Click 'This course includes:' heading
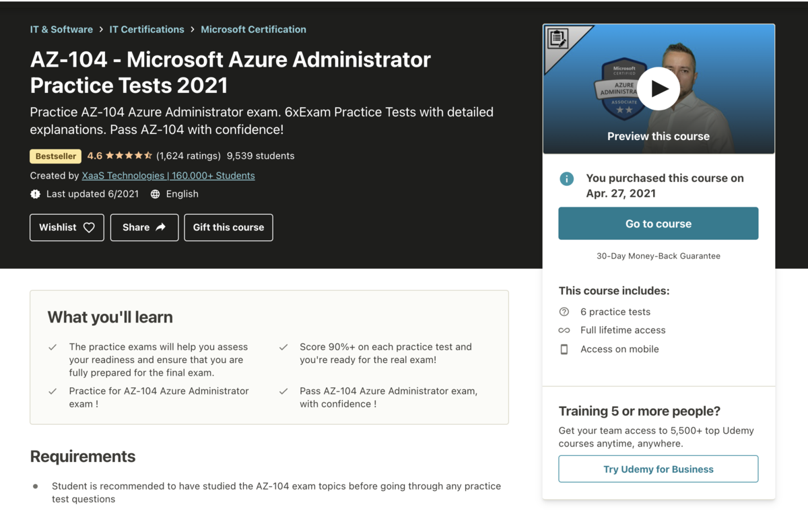Viewport: 808px width, 532px height. [614, 291]
